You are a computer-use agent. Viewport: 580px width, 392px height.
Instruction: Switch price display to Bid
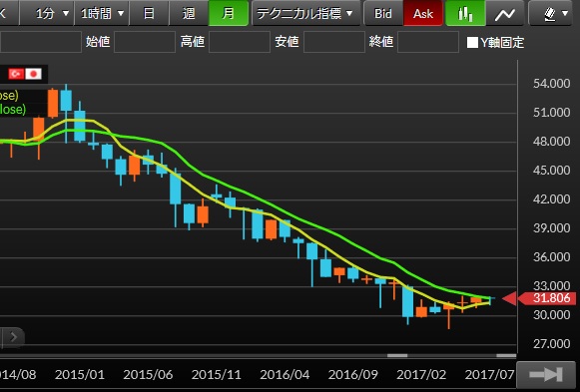[383, 13]
